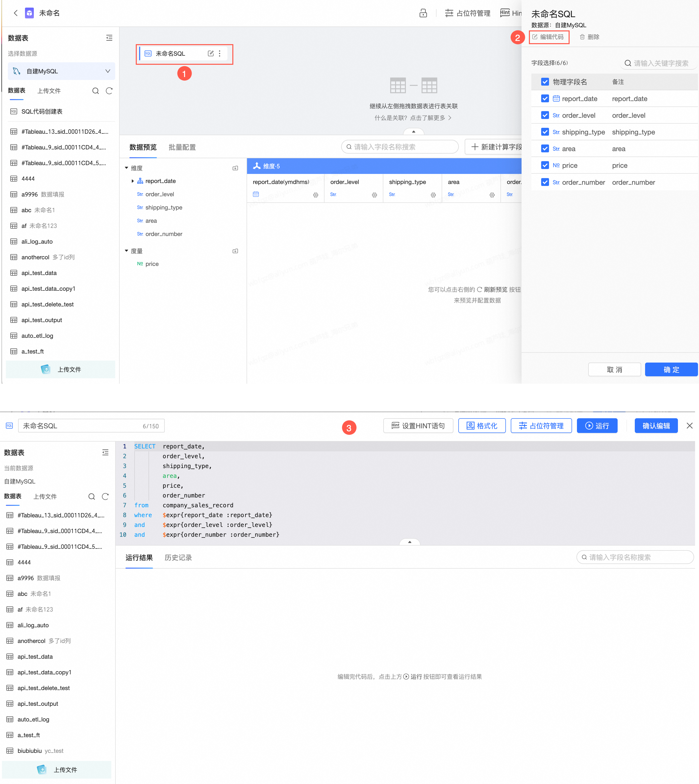Click the blue 运行 button

click(x=597, y=425)
